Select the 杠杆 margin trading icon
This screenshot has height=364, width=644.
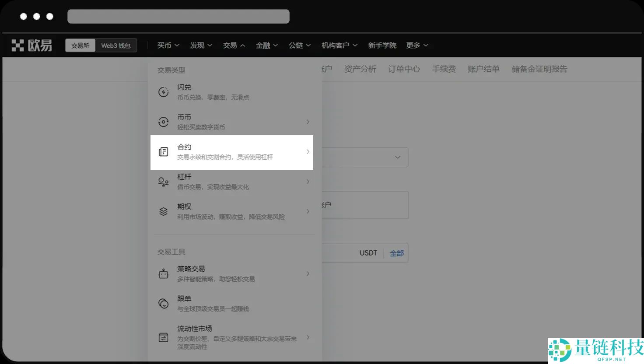click(x=163, y=182)
